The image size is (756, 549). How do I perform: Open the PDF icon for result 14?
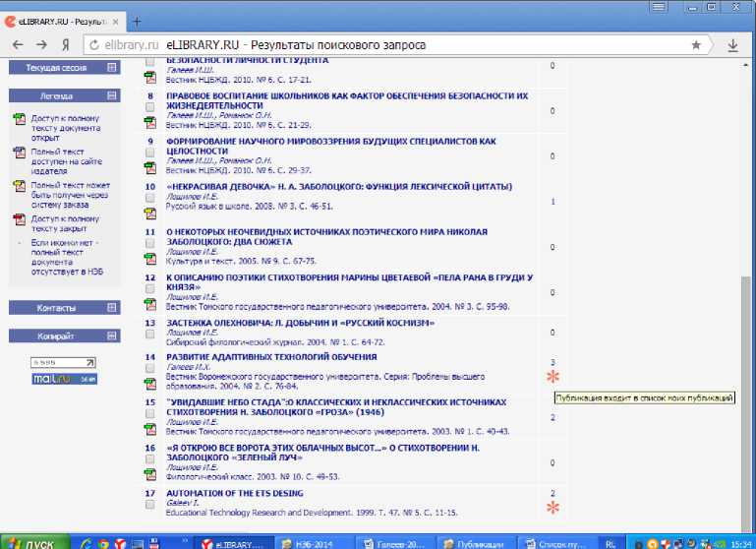coord(150,383)
